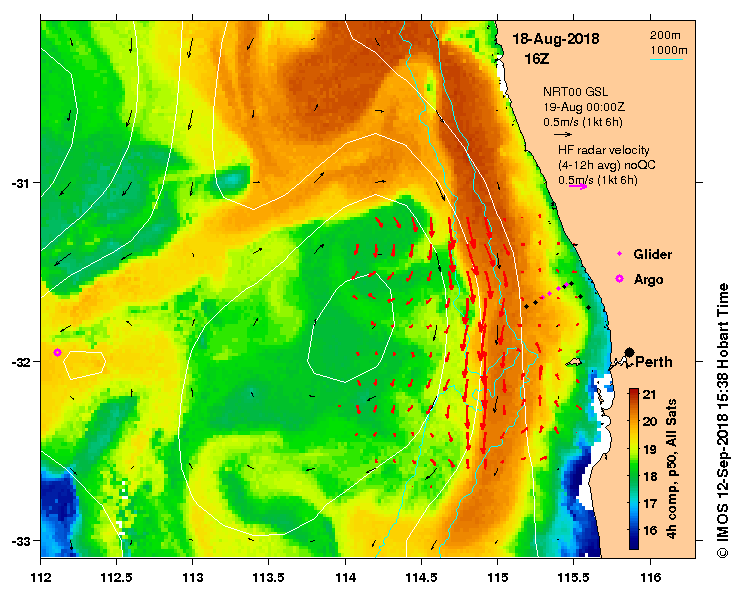This screenshot has height=592, width=739.
Task: Click the color bar label 20
Action: [650, 421]
